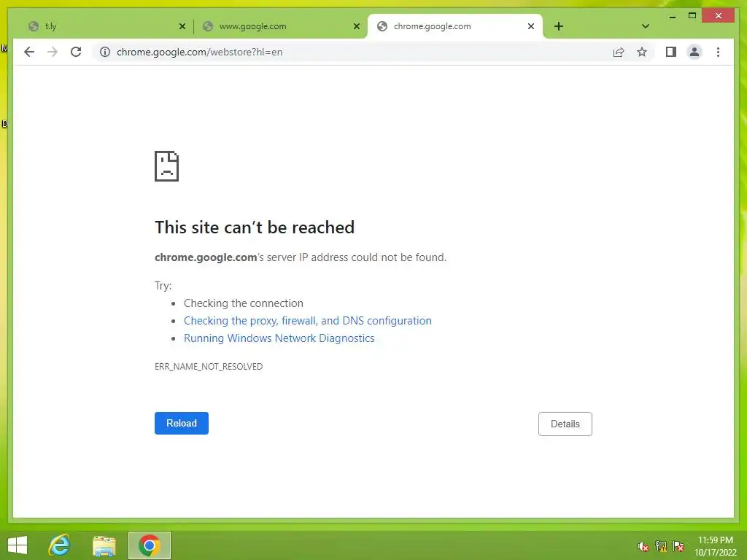
Task: Open the Windows Start button
Action: [x=18, y=545]
